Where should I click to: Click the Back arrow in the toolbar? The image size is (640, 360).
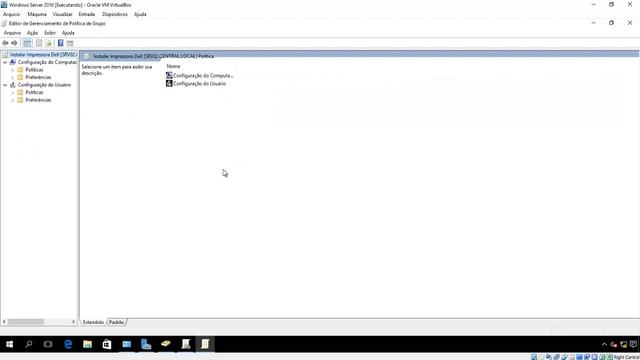pyautogui.click(x=5, y=43)
